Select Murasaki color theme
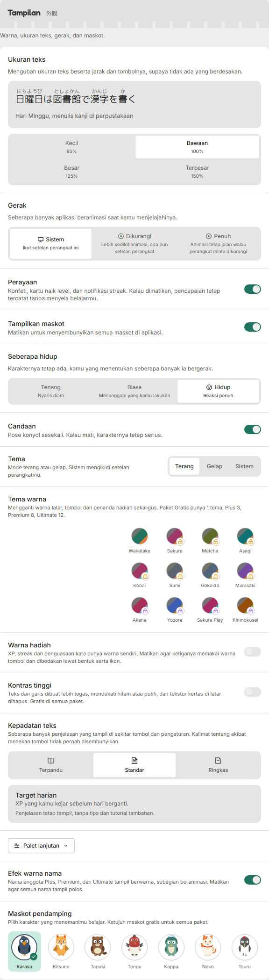 tap(245, 575)
